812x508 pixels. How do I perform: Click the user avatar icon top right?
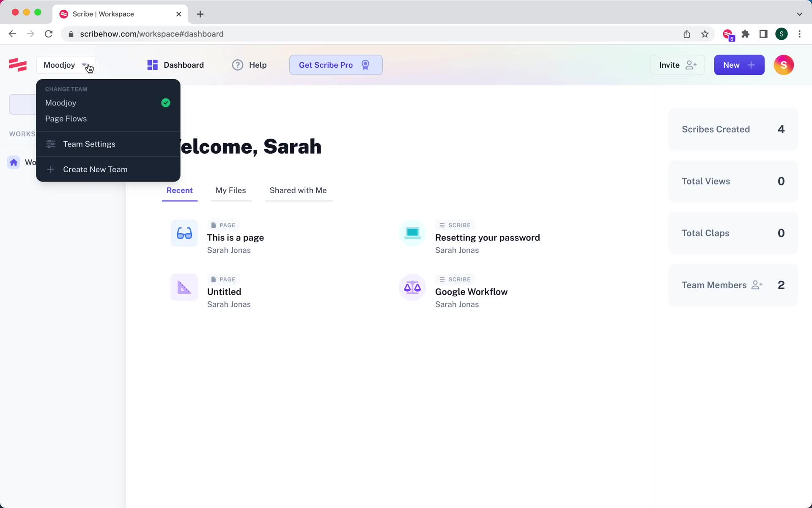(x=783, y=64)
